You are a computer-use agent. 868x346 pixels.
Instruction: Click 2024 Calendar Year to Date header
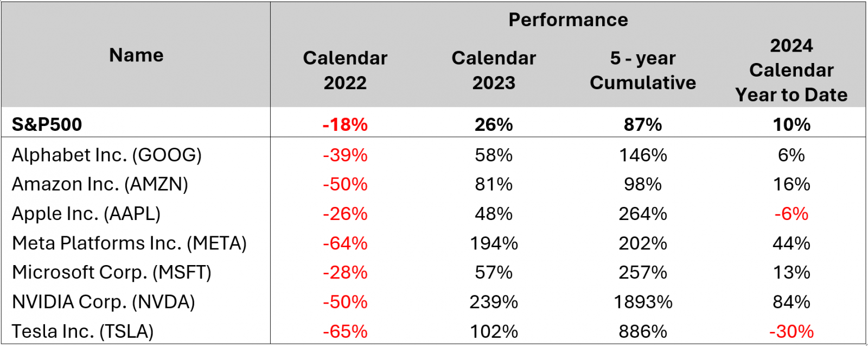click(792, 70)
